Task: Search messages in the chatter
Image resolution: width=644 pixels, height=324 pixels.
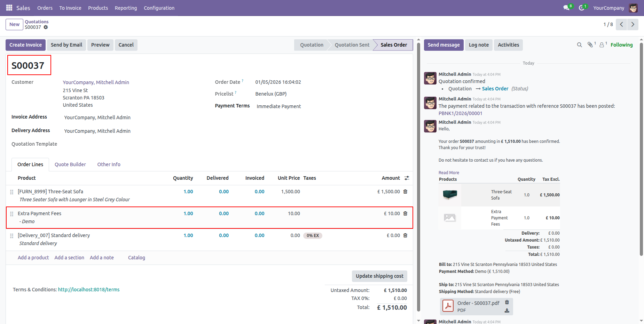Action: (579, 45)
